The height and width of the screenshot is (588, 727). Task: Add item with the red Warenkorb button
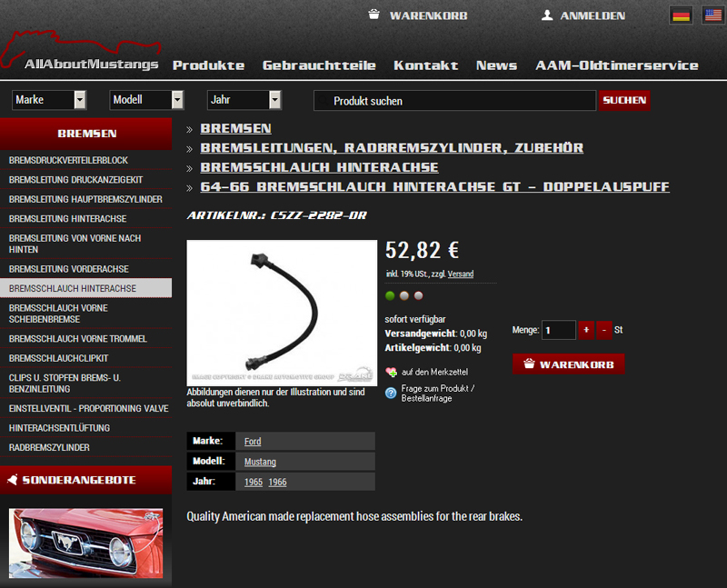click(569, 364)
